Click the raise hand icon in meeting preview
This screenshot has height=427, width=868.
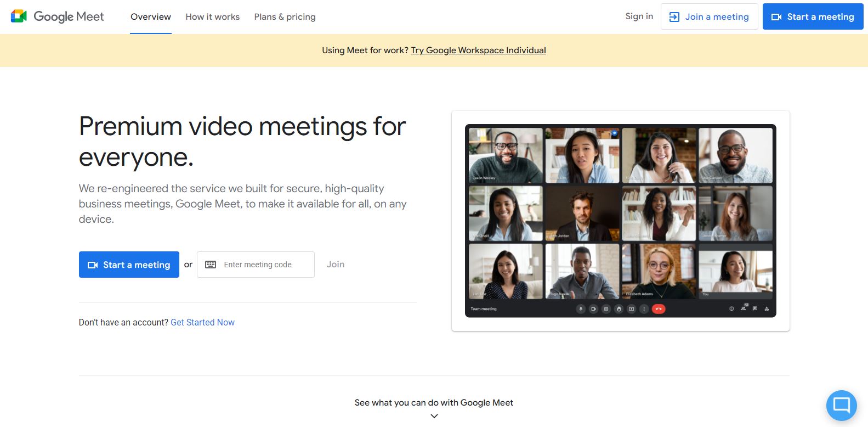pyautogui.click(x=619, y=309)
